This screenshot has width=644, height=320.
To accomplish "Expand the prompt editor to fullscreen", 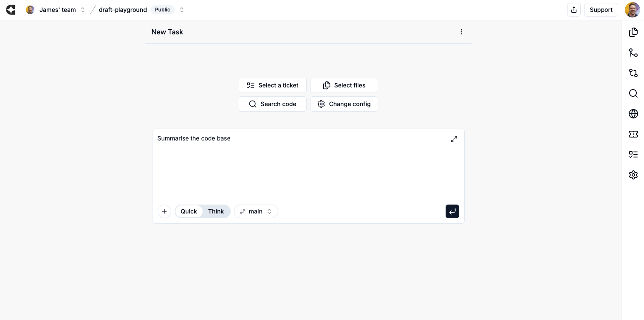I will click(x=454, y=139).
